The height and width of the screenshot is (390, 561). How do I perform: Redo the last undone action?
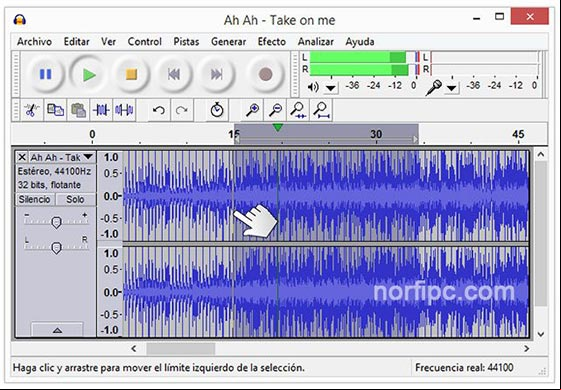tap(182, 109)
